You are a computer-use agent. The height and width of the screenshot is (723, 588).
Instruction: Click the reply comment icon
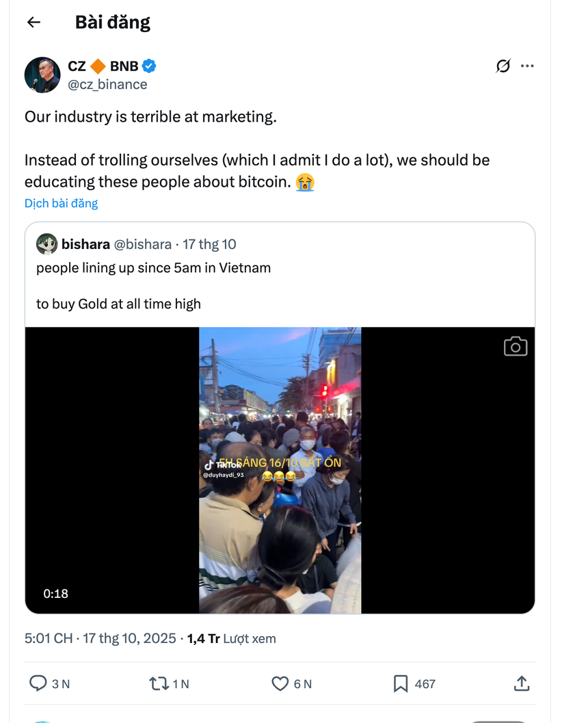(x=39, y=683)
